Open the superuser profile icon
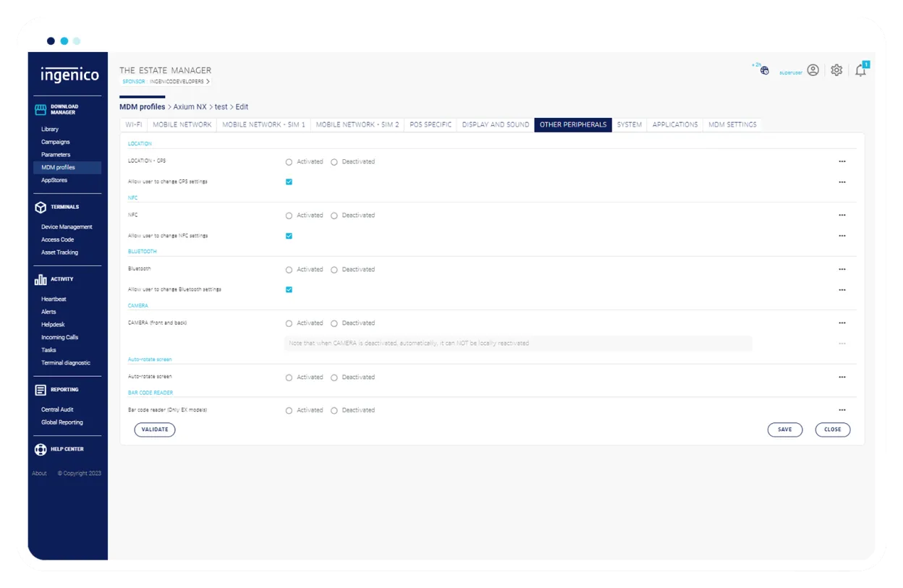Screen dimensions: 903x588 tap(813, 70)
